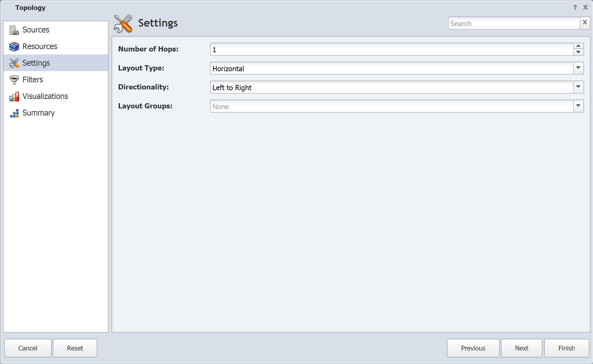The width and height of the screenshot is (593, 364).
Task: Click the Settings wrench-and-screwdriver icon
Action: [123, 23]
